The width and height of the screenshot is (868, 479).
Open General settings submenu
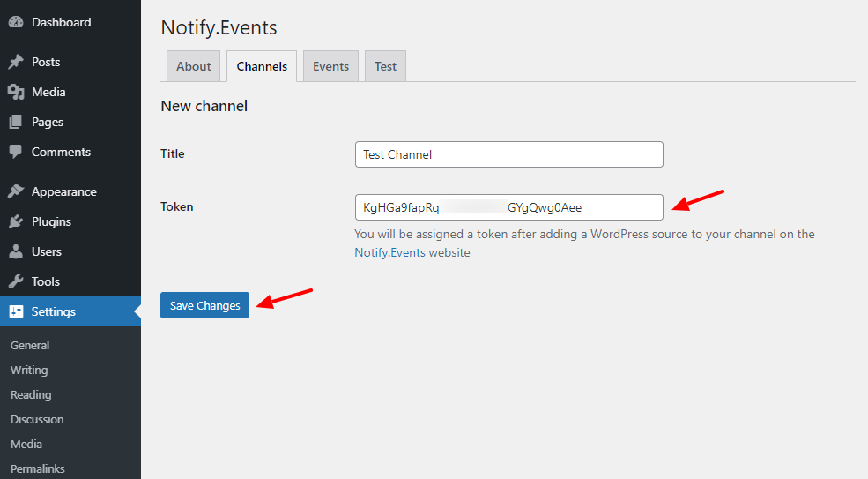click(30, 345)
